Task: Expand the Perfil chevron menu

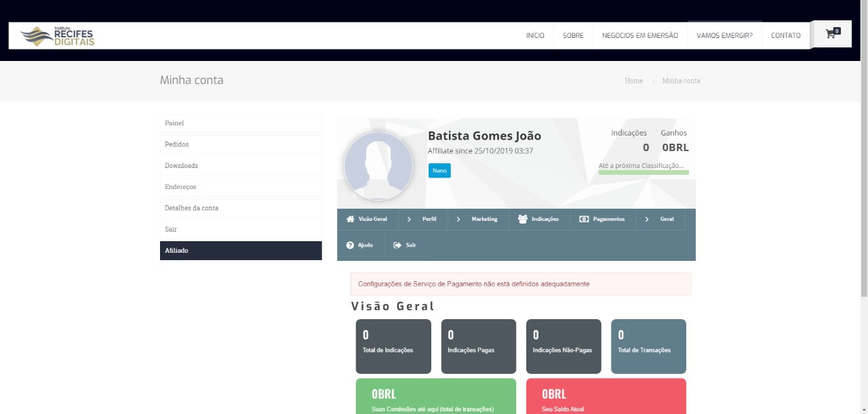Action: 409,220
